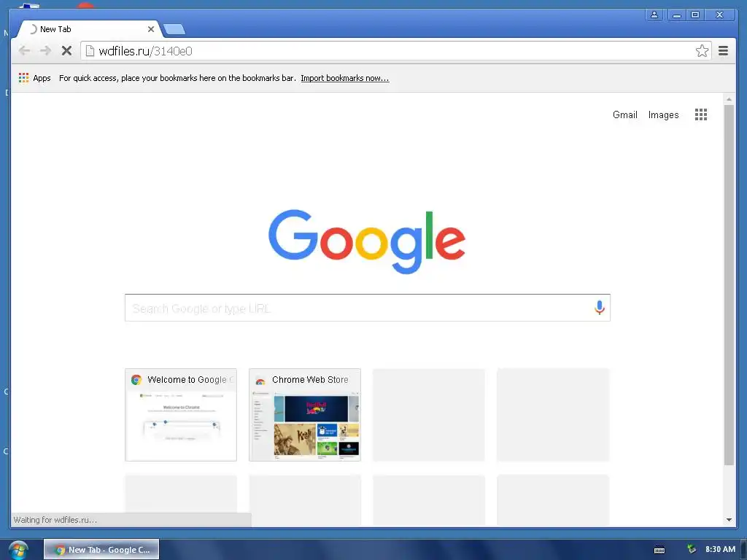Click Import bookmarks now link

(x=345, y=78)
